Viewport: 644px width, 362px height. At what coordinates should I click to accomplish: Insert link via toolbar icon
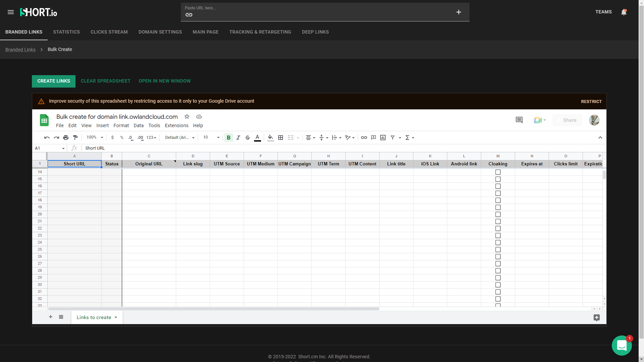point(364,138)
